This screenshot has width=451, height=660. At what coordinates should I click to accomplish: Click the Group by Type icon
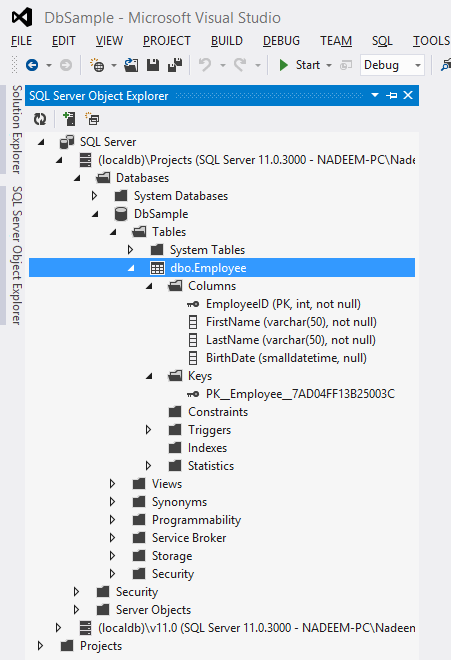(92, 119)
